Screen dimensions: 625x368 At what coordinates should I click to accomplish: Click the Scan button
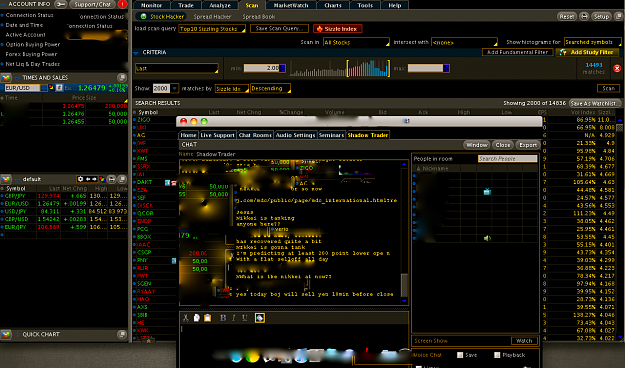(608, 88)
